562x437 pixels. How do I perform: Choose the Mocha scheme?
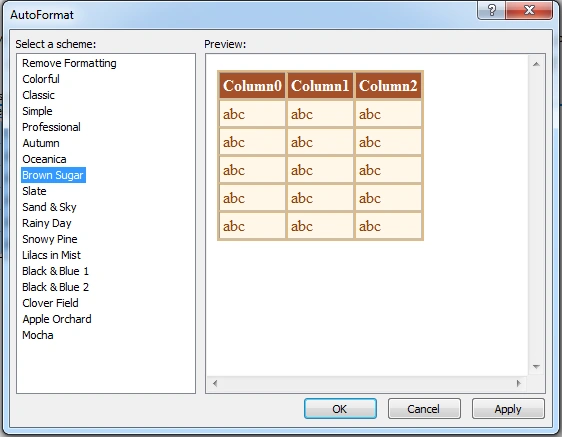point(38,335)
